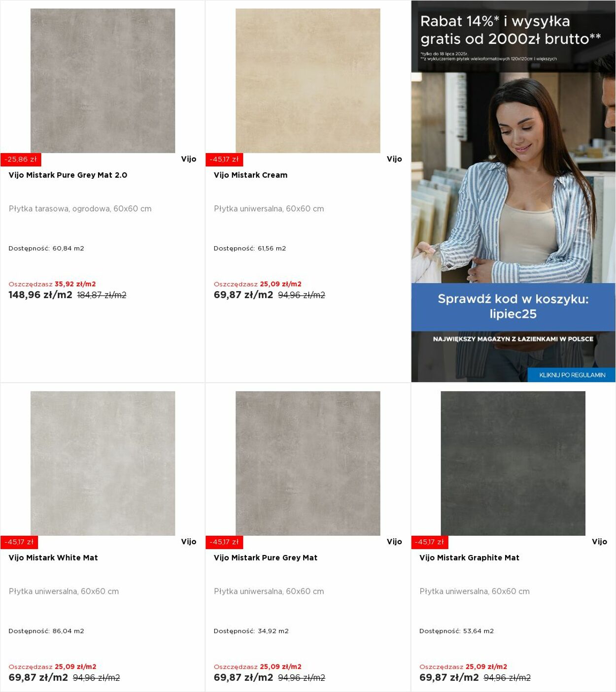Click the -45,17 zł badge on Mistark Cream
The image size is (616, 692).
224,160
